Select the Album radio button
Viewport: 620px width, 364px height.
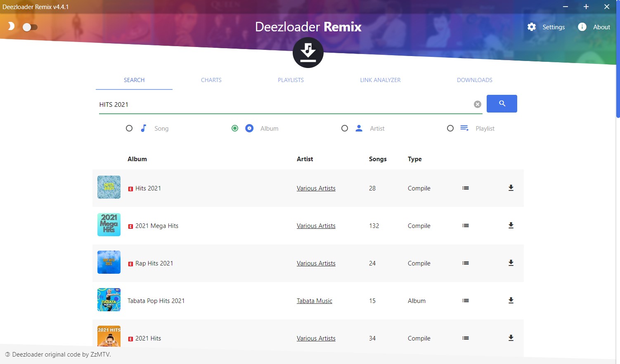(235, 128)
